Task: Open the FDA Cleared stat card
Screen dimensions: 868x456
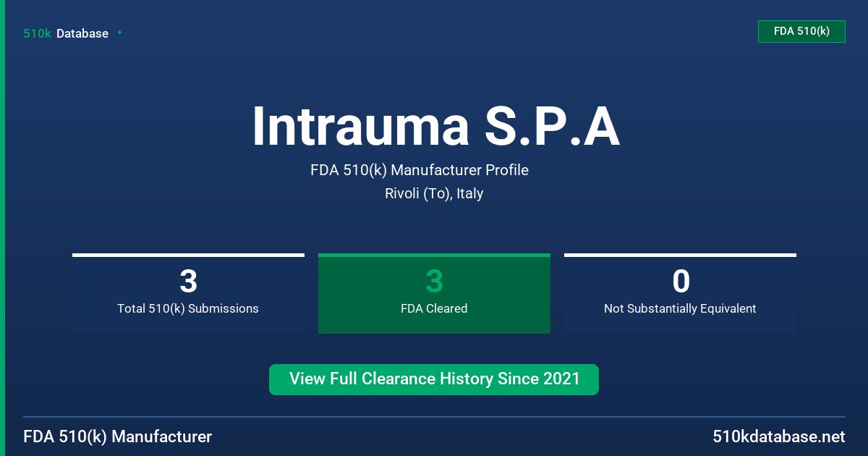Action: [x=434, y=293]
